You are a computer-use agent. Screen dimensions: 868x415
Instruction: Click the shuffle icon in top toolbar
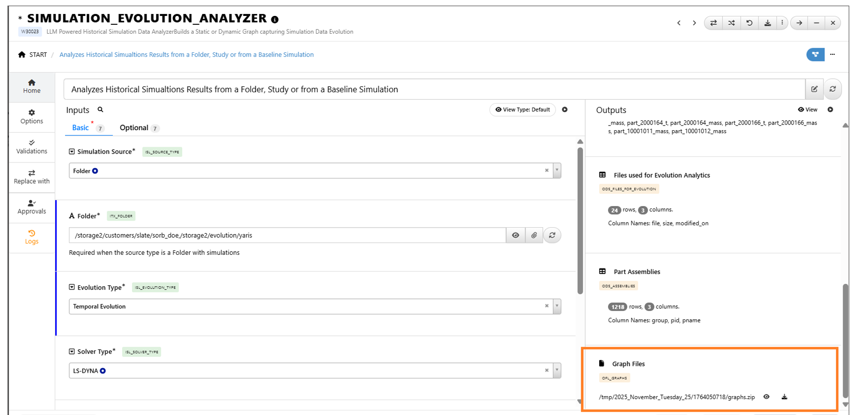[x=731, y=23]
